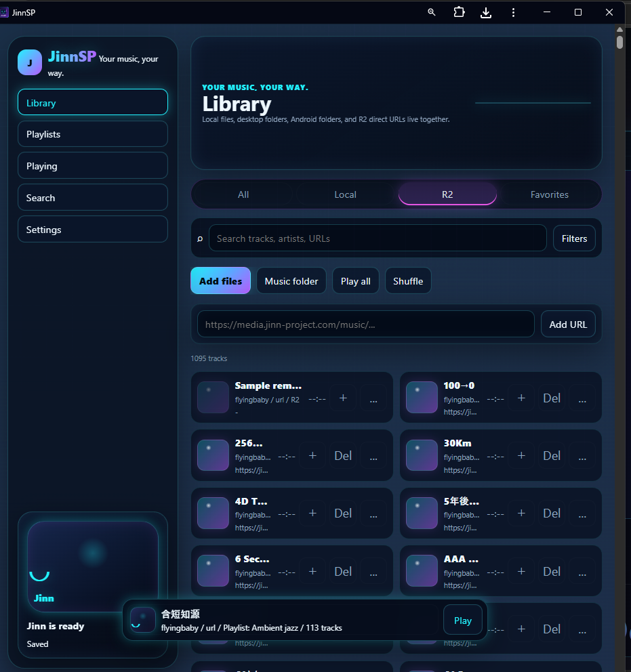Delete the 100→0 track
The height and width of the screenshot is (672, 631).
552,398
